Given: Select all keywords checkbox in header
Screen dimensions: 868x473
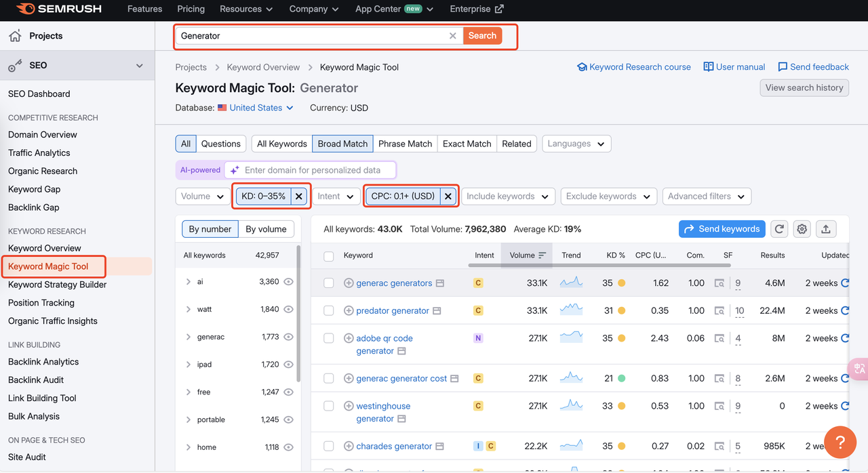Looking at the screenshot, I should click(x=329, y=256).
